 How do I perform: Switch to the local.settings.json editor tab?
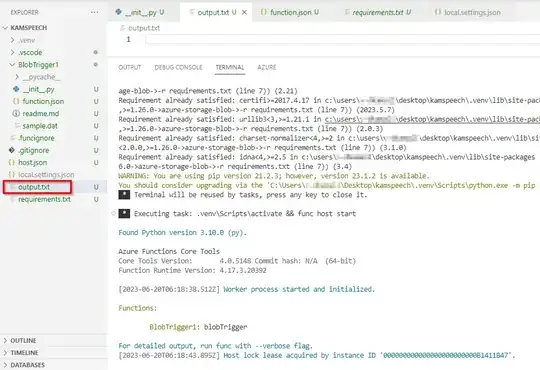(x=468, y=12)
